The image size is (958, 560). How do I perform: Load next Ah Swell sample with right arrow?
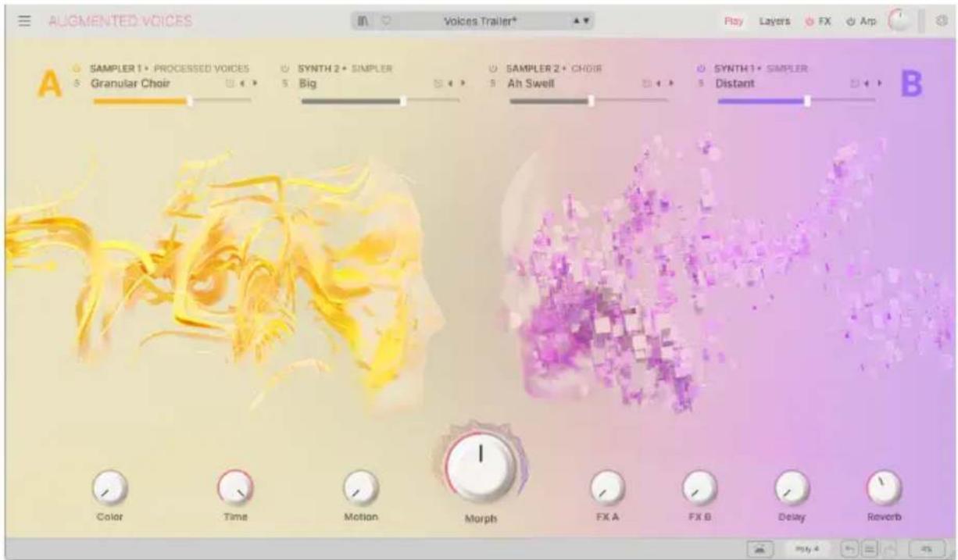[670, 83]
